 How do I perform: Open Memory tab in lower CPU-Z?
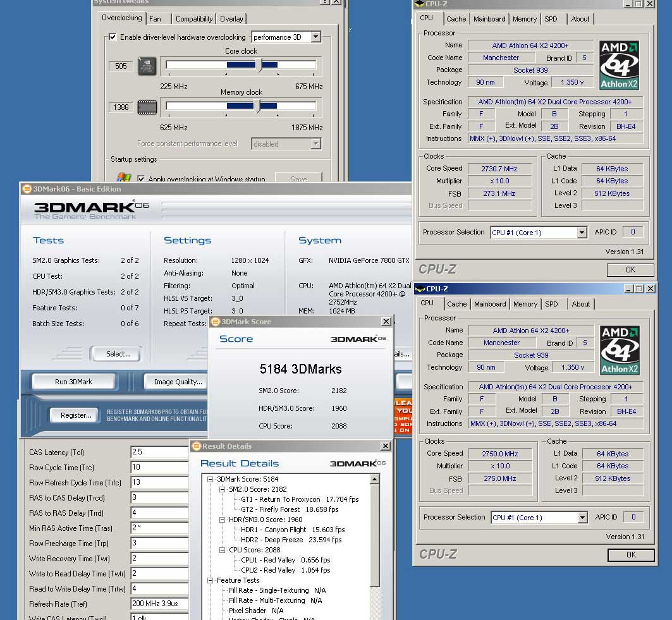[525, 304]
